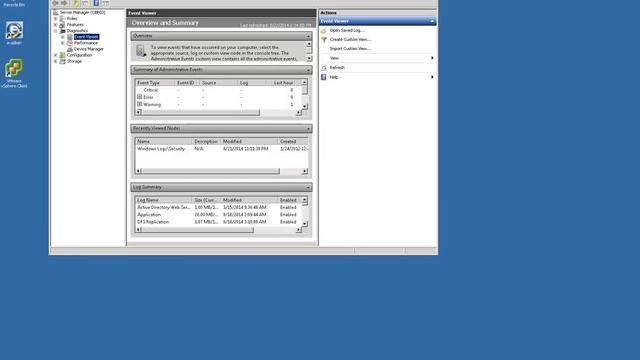The height and width of the screenshot is (360, 640).
Task: Select the Application log row
Action: 218,215
